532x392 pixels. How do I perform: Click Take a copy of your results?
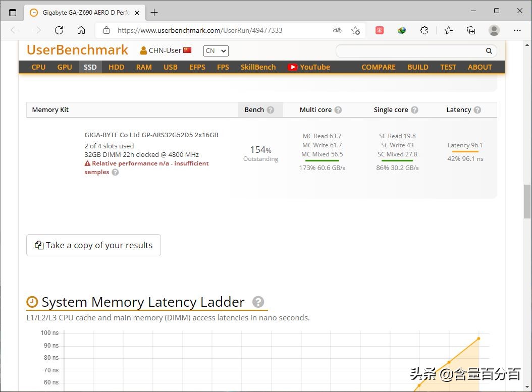pyautogui.click(x=93, y=245)
